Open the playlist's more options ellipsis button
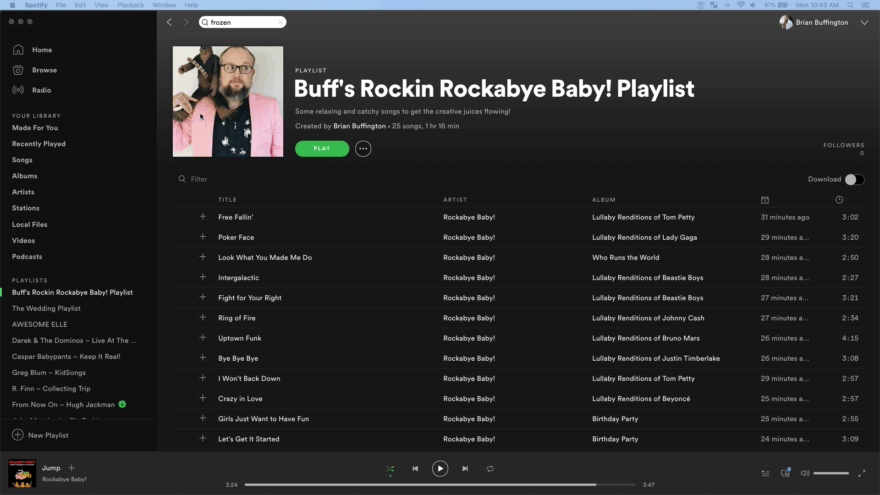This screenshot has width=880, height=495. point(363,149)
